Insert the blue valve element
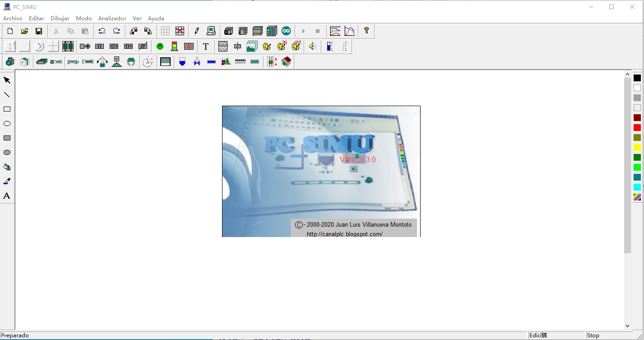Viewport: 644px width, 340px height. tap(197, 62)
